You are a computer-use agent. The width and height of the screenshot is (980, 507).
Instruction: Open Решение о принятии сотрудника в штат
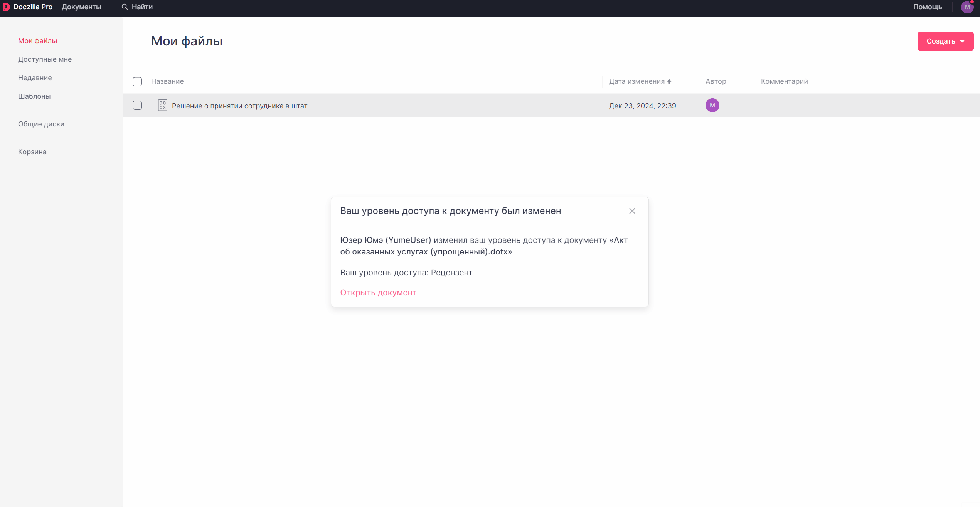pyautogui.click(x=239, y=106)
